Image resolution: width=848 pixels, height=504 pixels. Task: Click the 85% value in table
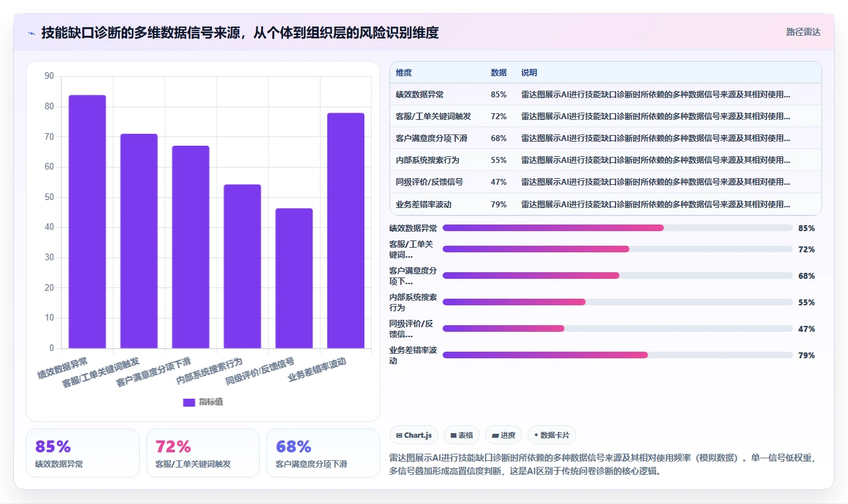pyautogui.click(x=499, y=95)
